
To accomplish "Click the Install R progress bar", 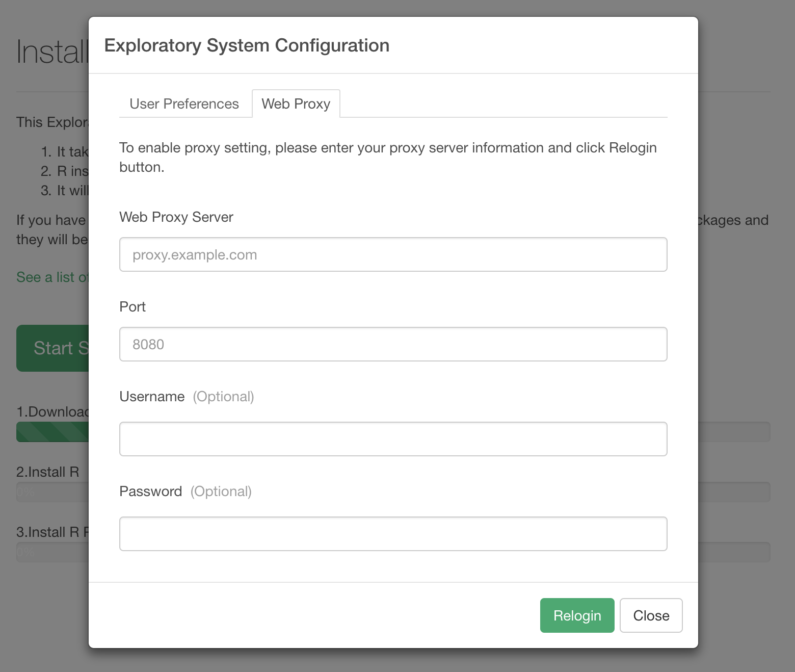I will point(52,492).
